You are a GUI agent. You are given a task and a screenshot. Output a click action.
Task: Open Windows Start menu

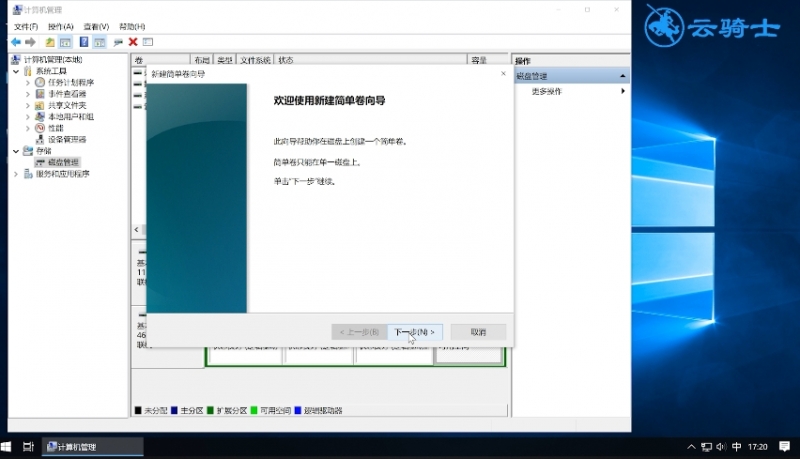click(x=6, y=447)
